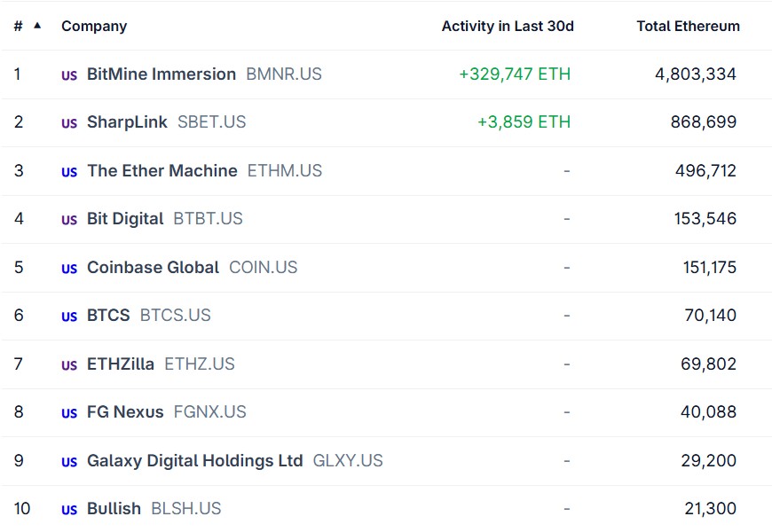
Task: Click the US flag for The Ether Machine
Action: 68,171
